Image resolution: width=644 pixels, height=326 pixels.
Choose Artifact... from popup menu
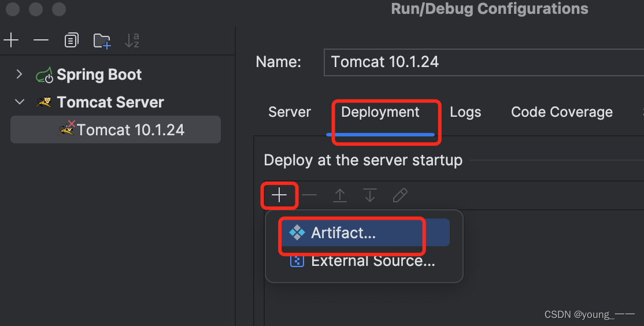click(x=365, y=233)
